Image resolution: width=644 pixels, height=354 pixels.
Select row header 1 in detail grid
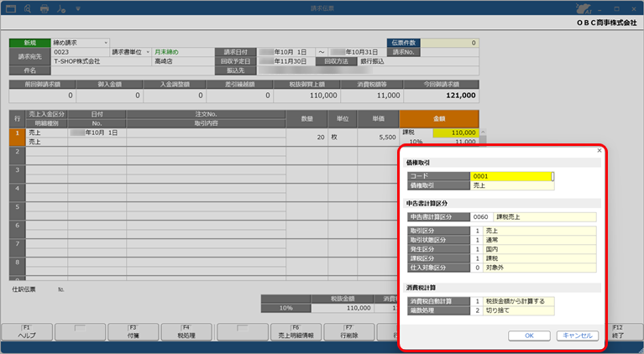(18, 138)
